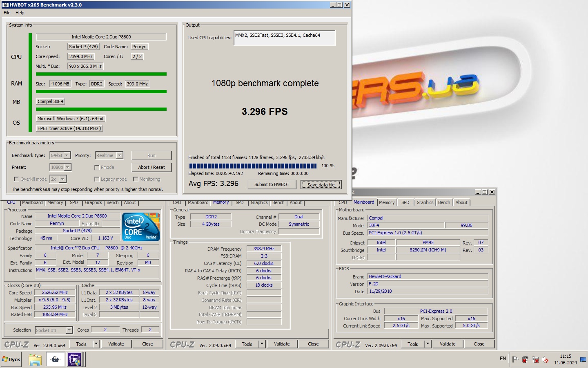The image size is (588, 368).
Task: Click the Level 2 3 MBytes cache value
Action: coord(119,307)
